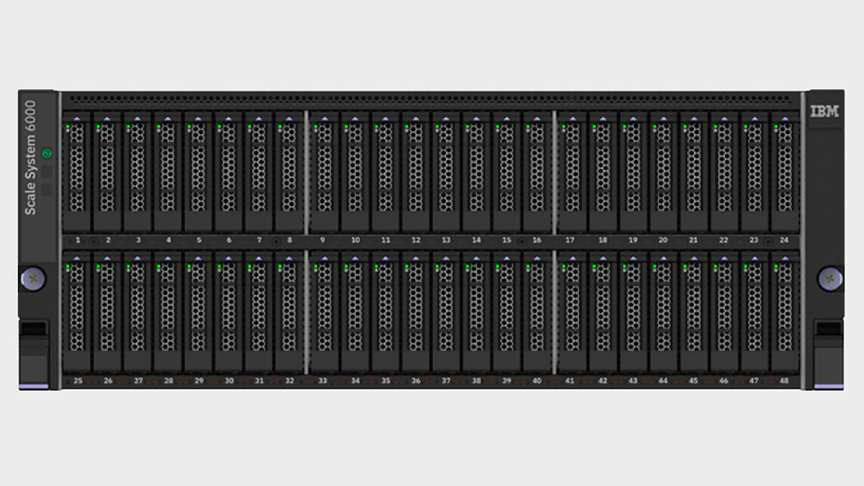Select drive bay 24

pyautogui.click(x=785, y=173)
